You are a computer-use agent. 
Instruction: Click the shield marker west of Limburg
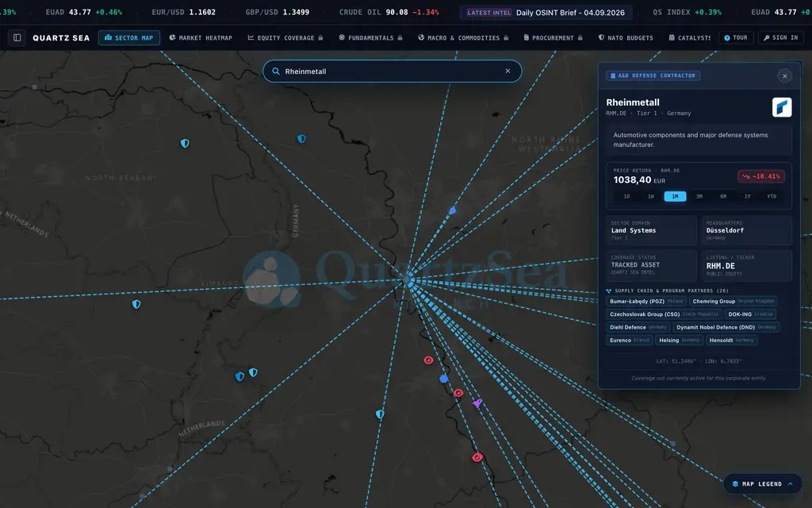[136, 304]
